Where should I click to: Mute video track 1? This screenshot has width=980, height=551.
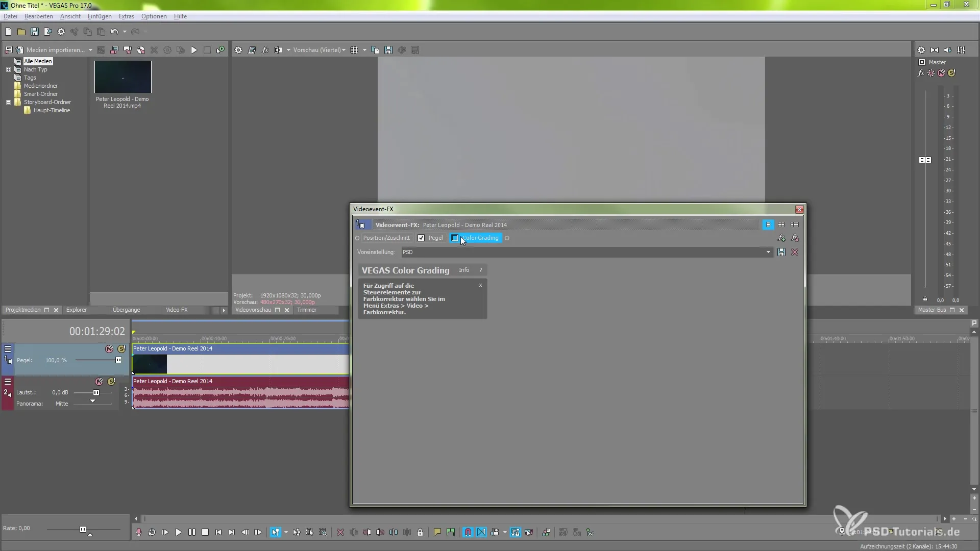(x=109, y=349)
